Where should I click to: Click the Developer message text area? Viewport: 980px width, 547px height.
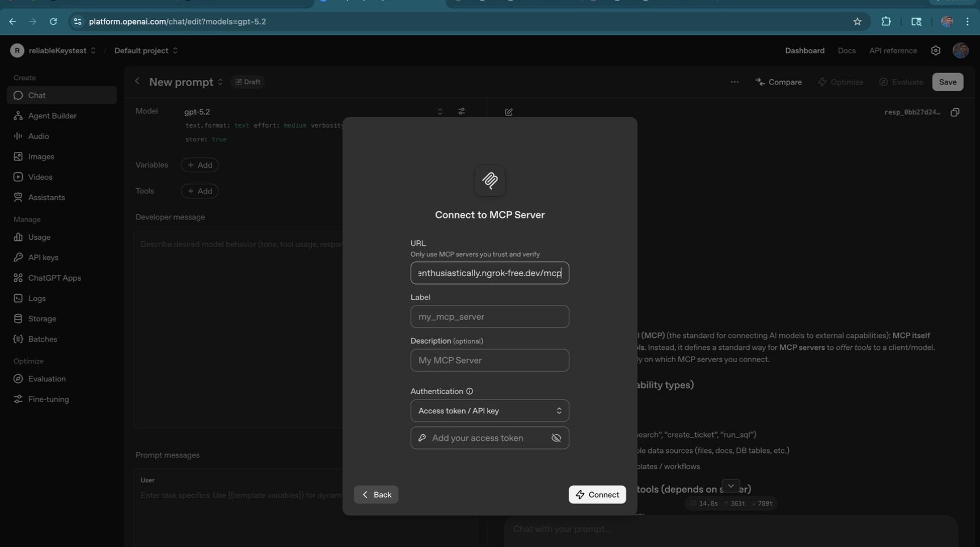(238, 329)
